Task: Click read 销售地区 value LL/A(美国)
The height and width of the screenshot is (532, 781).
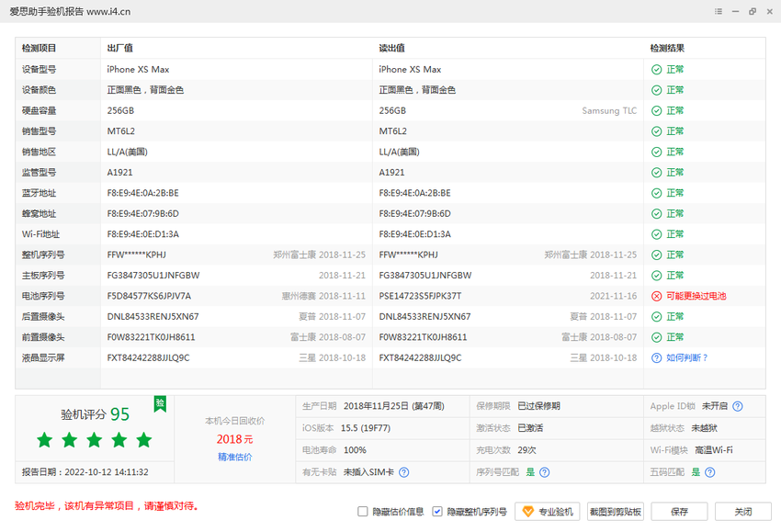Action: [399, 152]
